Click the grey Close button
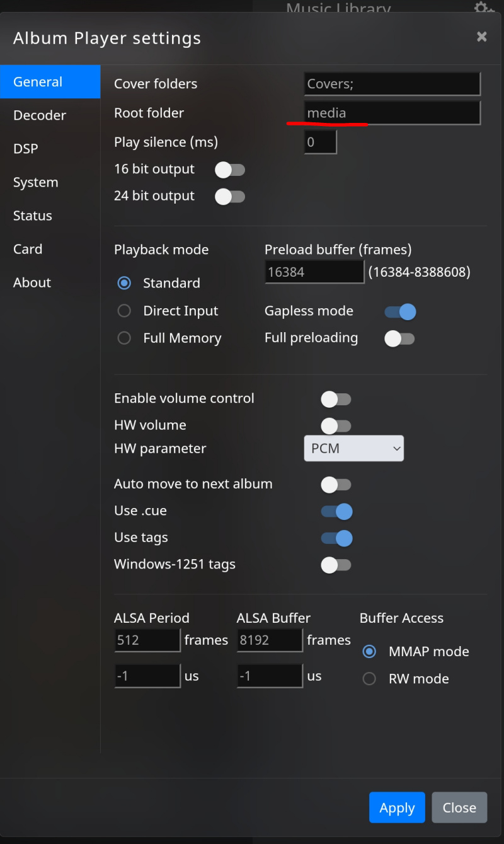Image resolution: width=504 pixels, height=844 pixels. (x=459, y=807)
